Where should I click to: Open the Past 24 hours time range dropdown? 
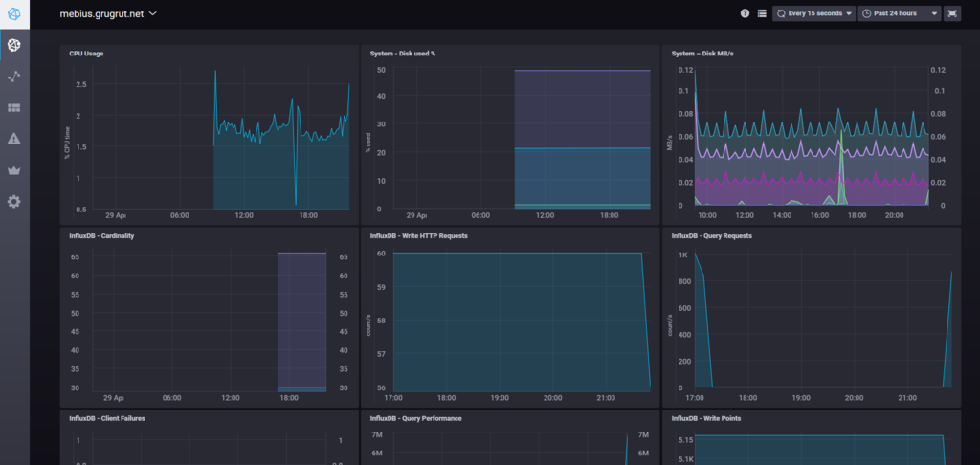(900, 13)
